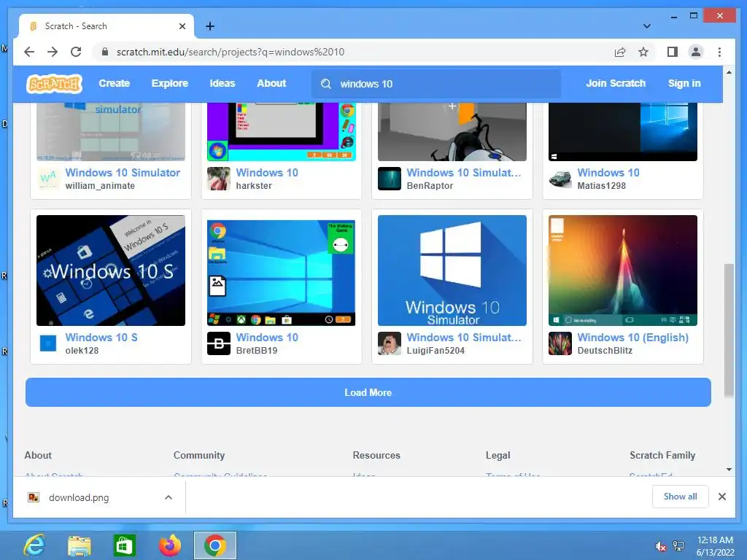Open Windows 10 (English) thumbnail
The width and height of the screenshot is (747, 560).
coord(623,271)
